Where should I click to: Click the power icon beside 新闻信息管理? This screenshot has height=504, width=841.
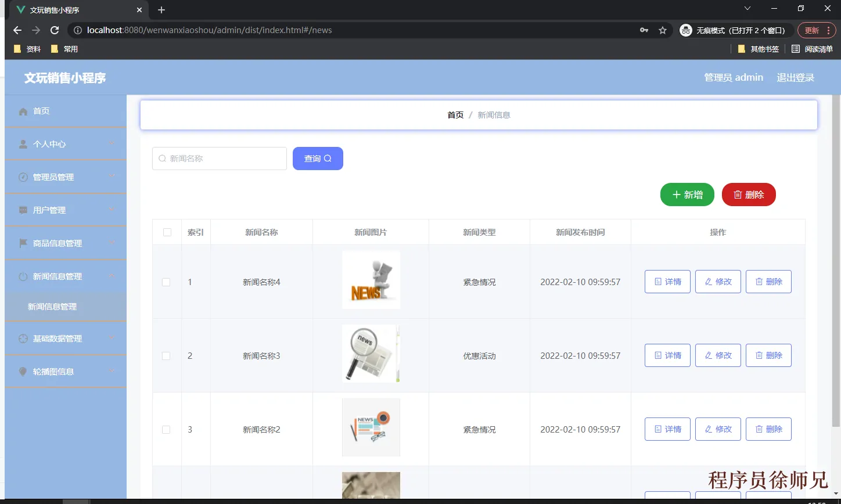click(x=23, y=277)
